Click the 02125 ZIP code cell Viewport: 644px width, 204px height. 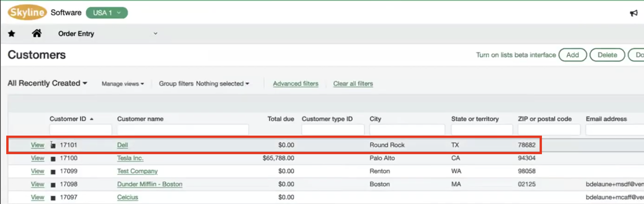coord(526,184)
